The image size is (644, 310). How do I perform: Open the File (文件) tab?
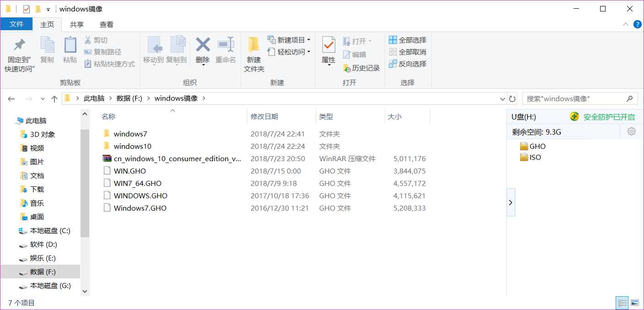(x=16, y=24)
